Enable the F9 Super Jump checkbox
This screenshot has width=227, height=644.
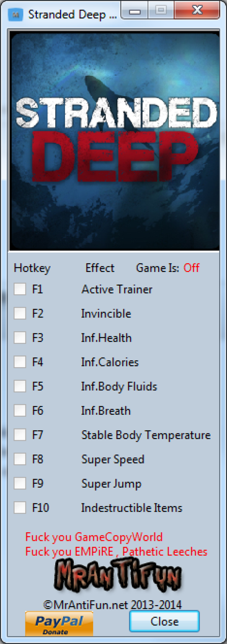tap(20, 483)
